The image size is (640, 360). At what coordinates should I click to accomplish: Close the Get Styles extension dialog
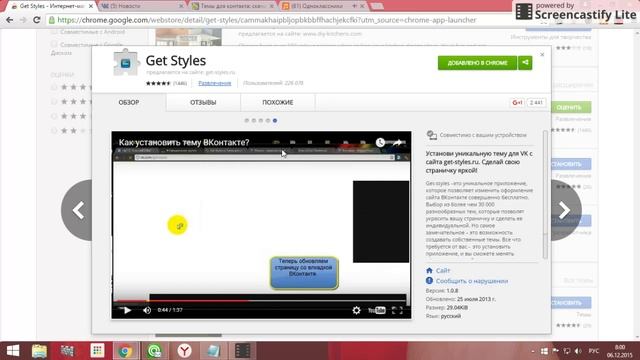point(542,54)
